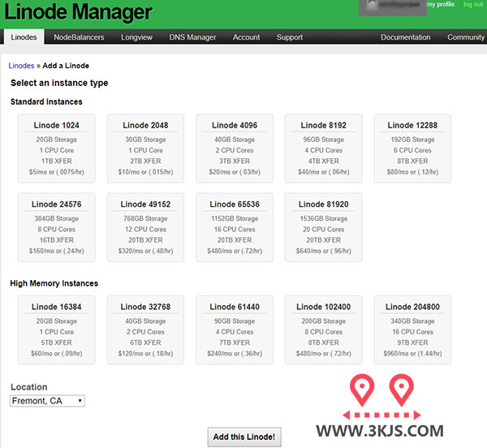Click the 200GB Storage text

click(324, 321)
